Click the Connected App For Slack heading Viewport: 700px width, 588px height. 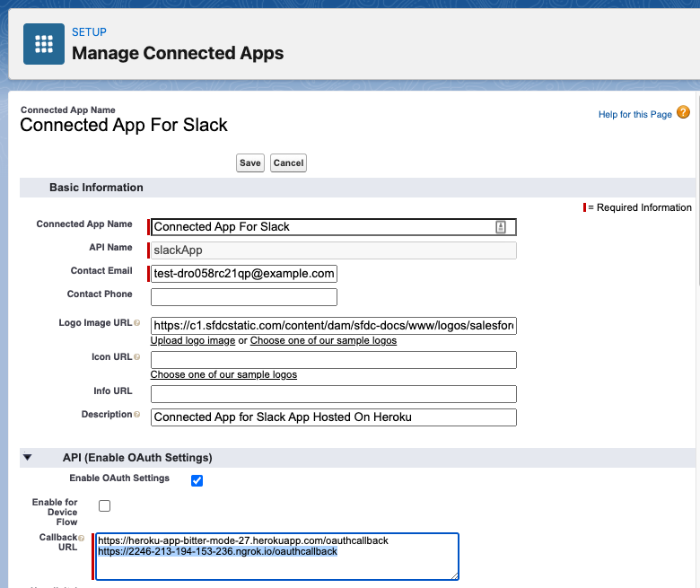[124, 125]
